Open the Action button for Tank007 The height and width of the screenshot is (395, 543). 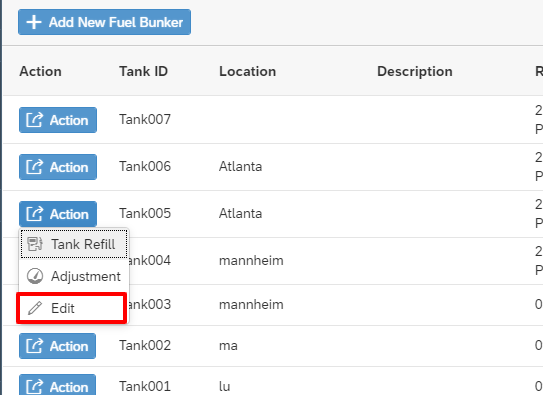point(58,120)
